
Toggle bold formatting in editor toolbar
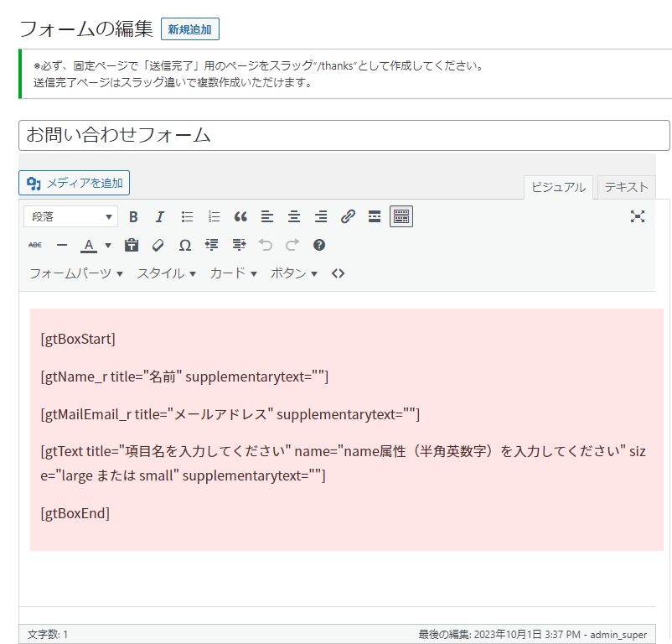tap(133, 217)
